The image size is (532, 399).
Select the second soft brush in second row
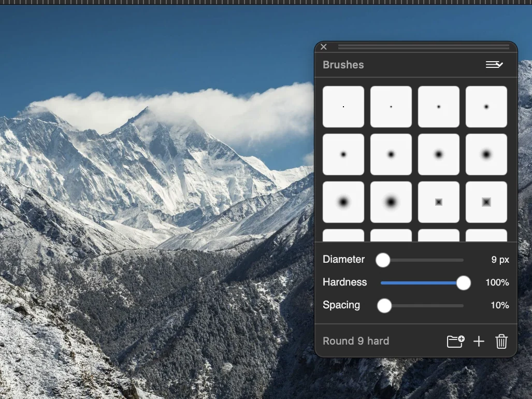click(391, 154)
